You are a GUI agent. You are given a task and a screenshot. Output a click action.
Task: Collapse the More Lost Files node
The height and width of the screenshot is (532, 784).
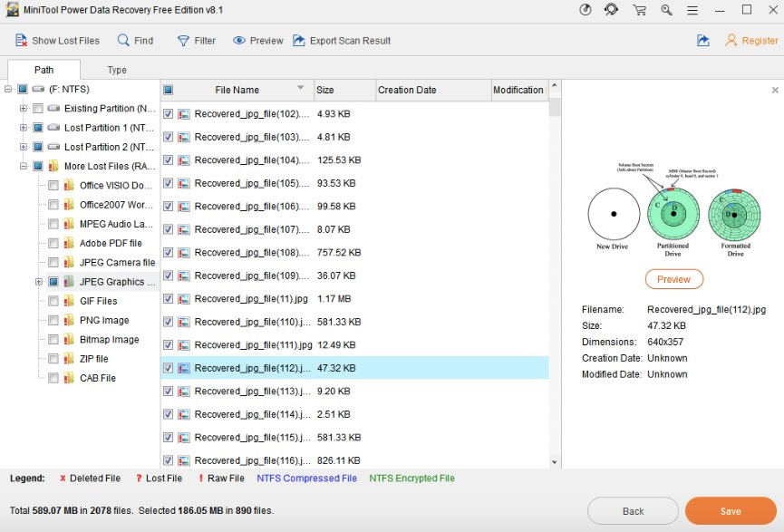point(24,166)
